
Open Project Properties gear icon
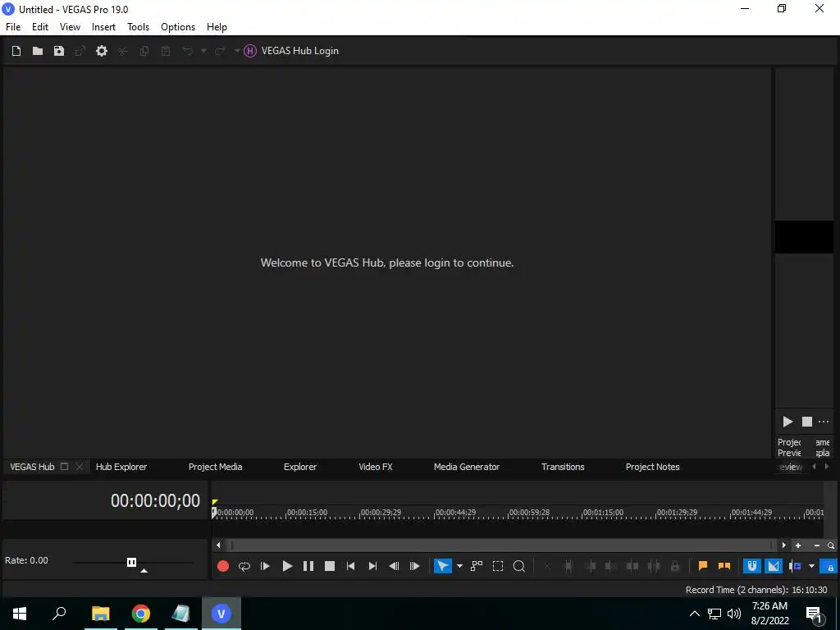102,51
